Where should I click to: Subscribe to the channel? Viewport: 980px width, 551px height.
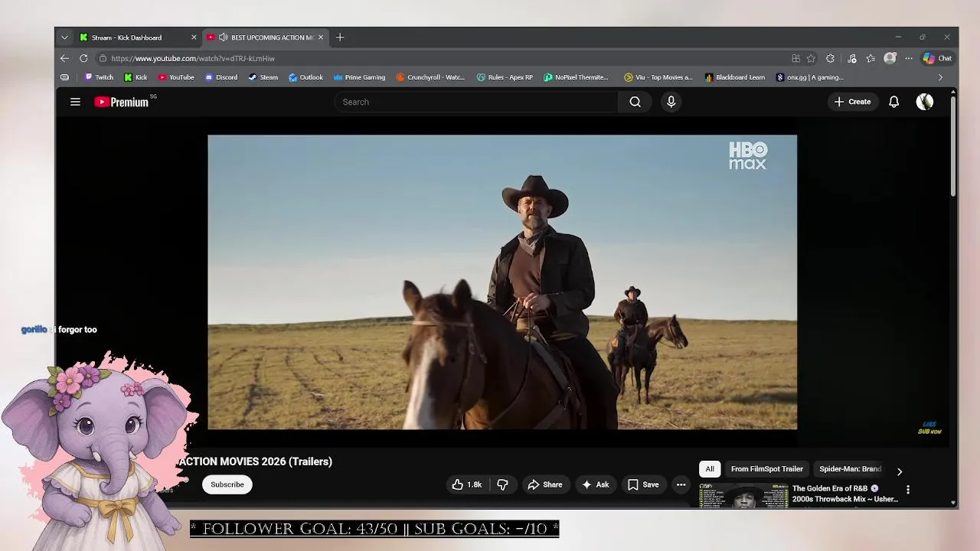point(227,484)
